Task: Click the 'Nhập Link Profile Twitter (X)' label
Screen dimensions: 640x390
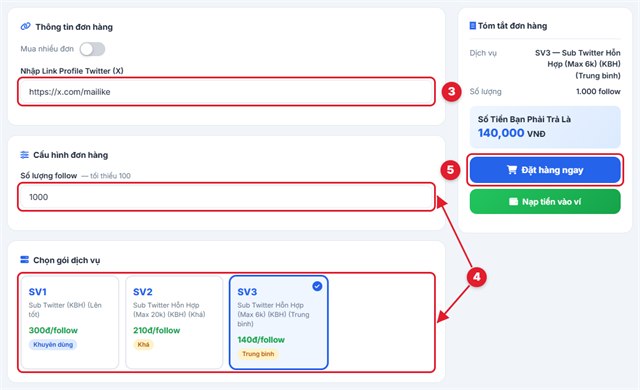Action: coord(72,71)
